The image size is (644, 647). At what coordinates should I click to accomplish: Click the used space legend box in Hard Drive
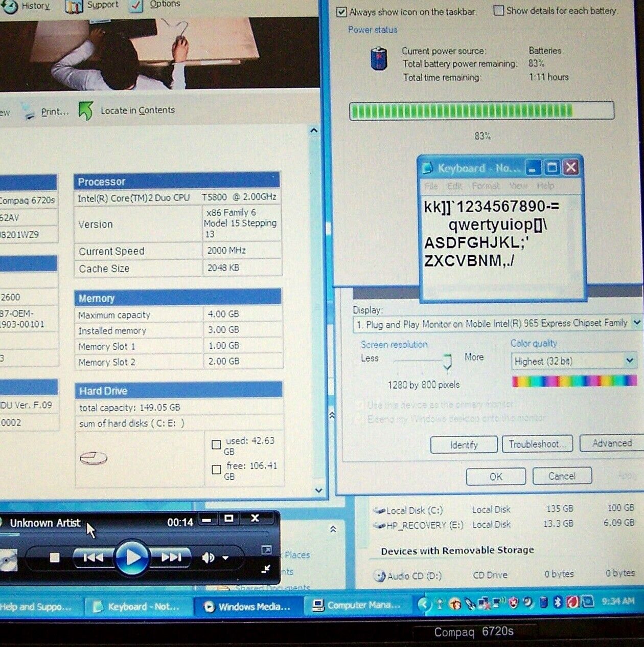click(x=216, y=445)
